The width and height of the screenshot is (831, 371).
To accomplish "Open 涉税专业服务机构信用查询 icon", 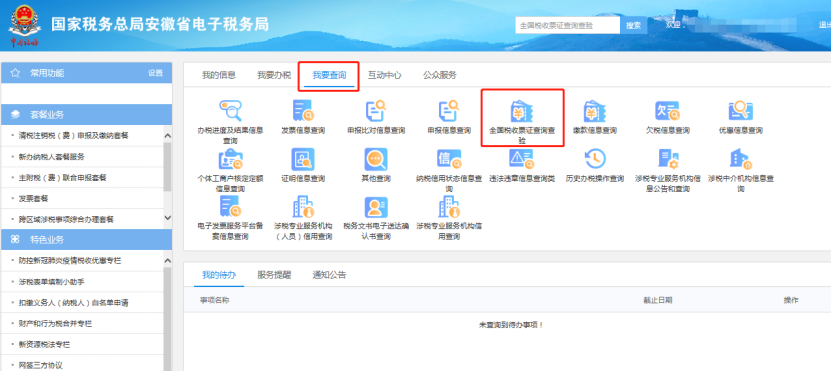I will 449,207.
